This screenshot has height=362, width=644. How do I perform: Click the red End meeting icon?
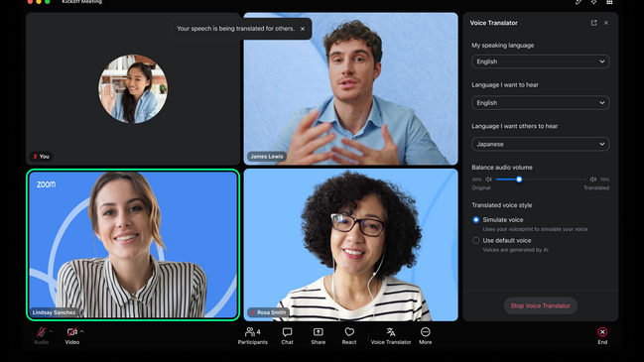(x=602, y=331)
